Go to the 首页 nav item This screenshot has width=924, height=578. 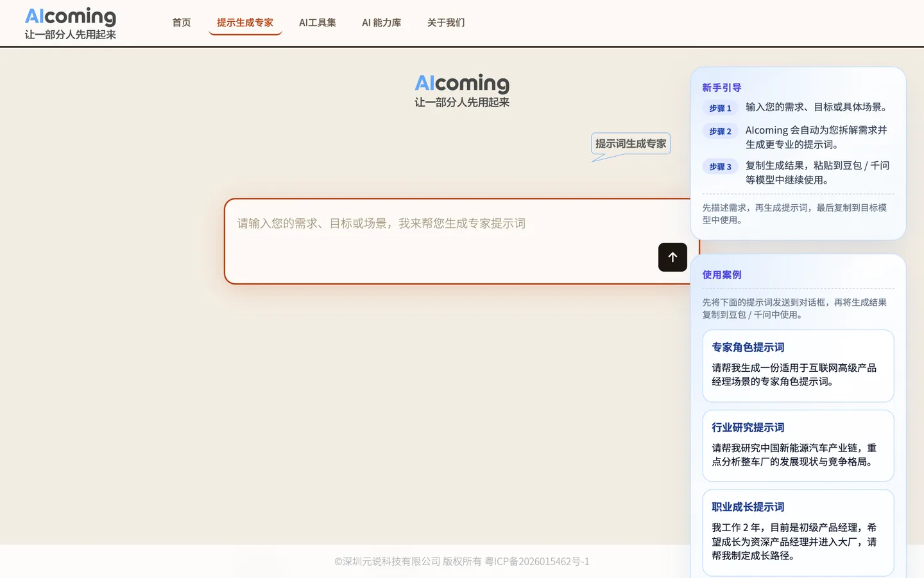point(182,22)
